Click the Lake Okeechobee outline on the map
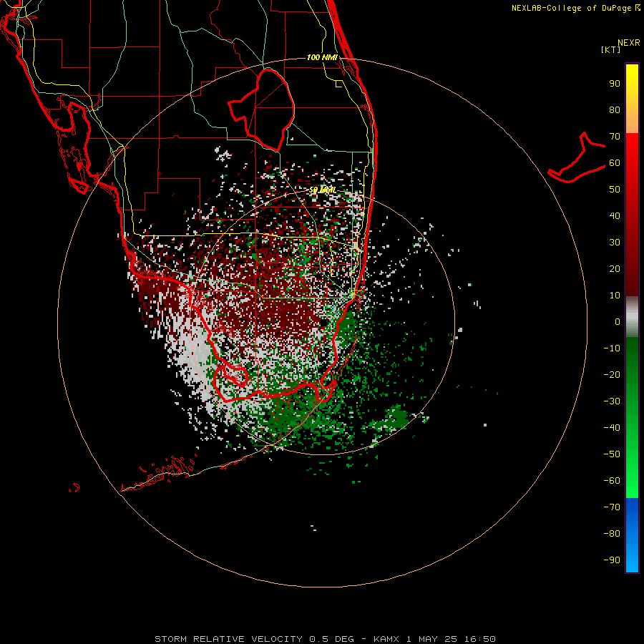Screen dimensions: 644x644 click(262, 109)
